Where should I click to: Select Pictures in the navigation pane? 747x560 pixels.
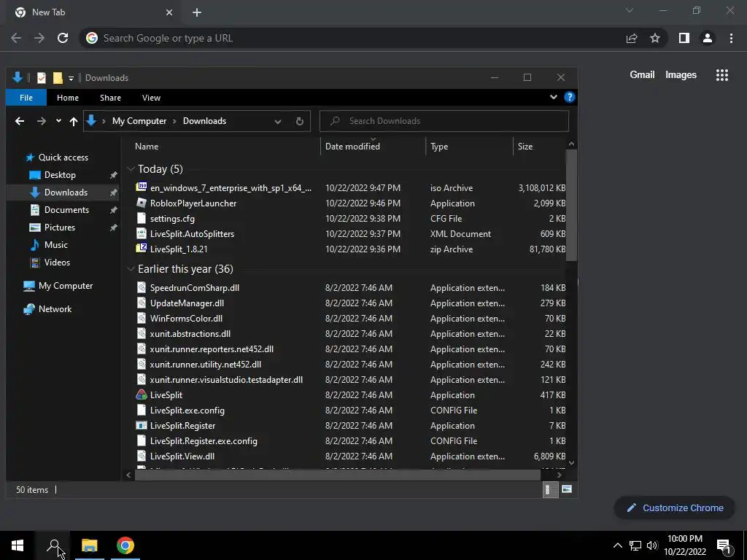[x=60, y=227]
